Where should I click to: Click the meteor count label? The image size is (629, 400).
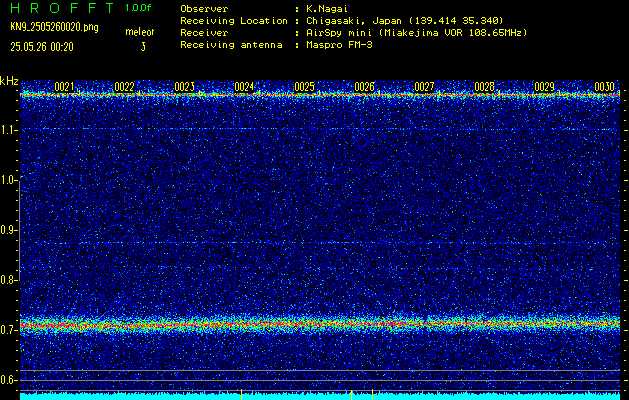click(x=140, y=32)
